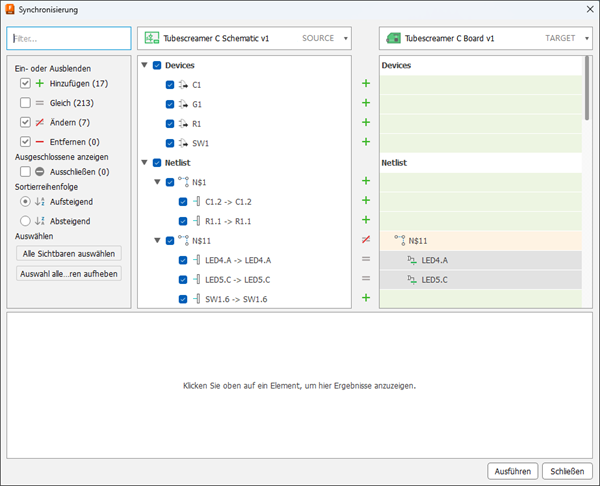This screenshot has width=600, height=486.
Task: Click the equals icon for LED4.A row
Action: [x=366, y=259]
